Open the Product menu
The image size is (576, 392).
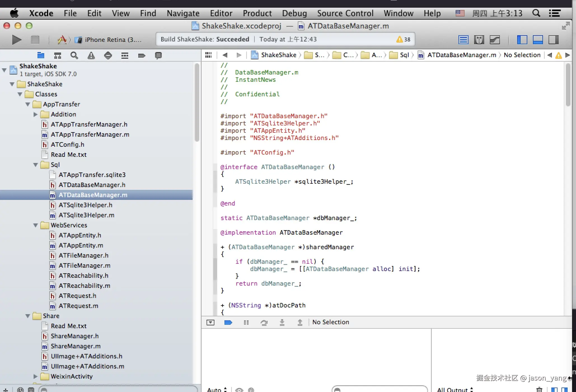(x=257, y=13)
